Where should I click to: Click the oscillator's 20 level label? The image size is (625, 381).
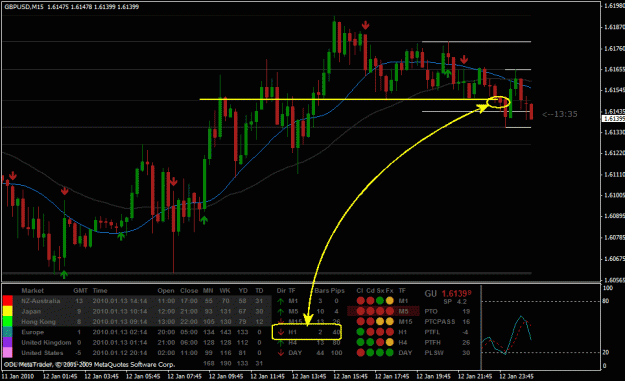(605, 352)
